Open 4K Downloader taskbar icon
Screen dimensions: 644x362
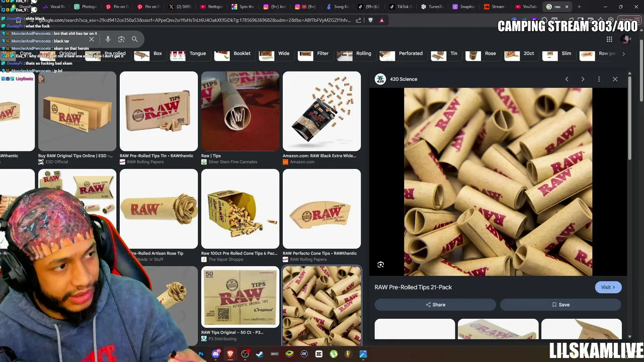pos(304,354)
